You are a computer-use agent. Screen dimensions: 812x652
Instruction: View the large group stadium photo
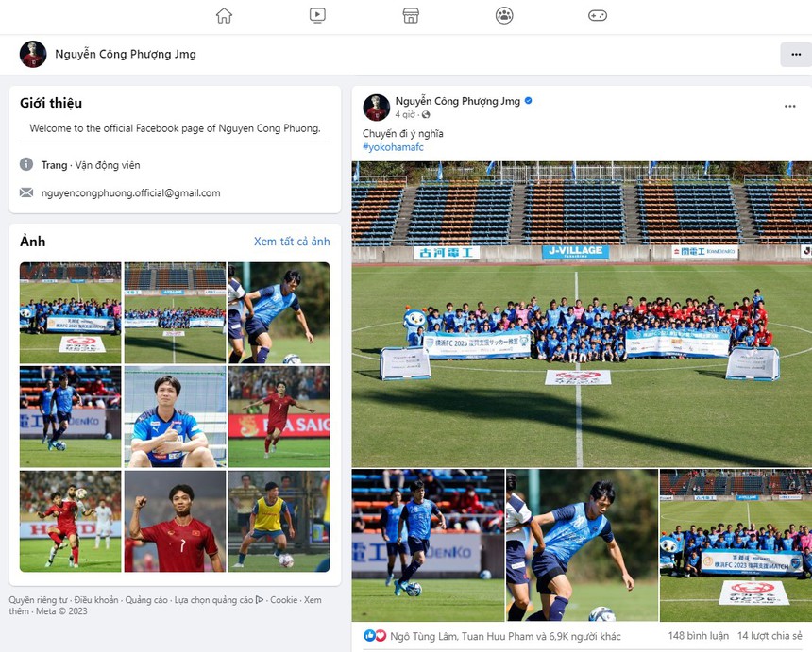click(x=582, y=314)
